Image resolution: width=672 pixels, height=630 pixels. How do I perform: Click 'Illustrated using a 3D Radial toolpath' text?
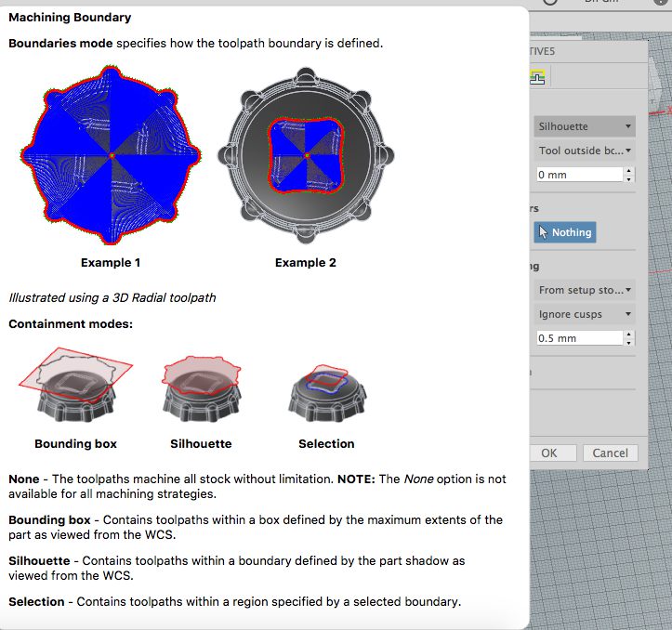[112, 298]
